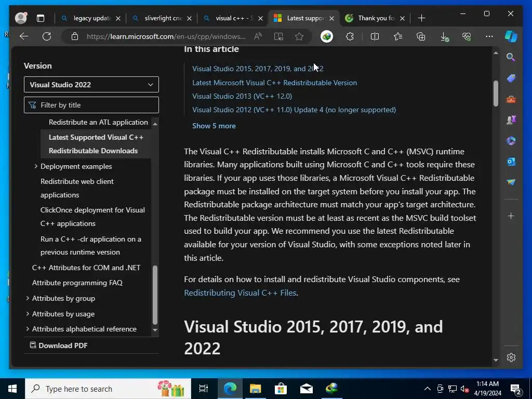This screenshot has width=532, height=399.
Task: Open Visual Studio 2015, 2017, 2019, and 2022 link
Action: click(x=258, y=69)
